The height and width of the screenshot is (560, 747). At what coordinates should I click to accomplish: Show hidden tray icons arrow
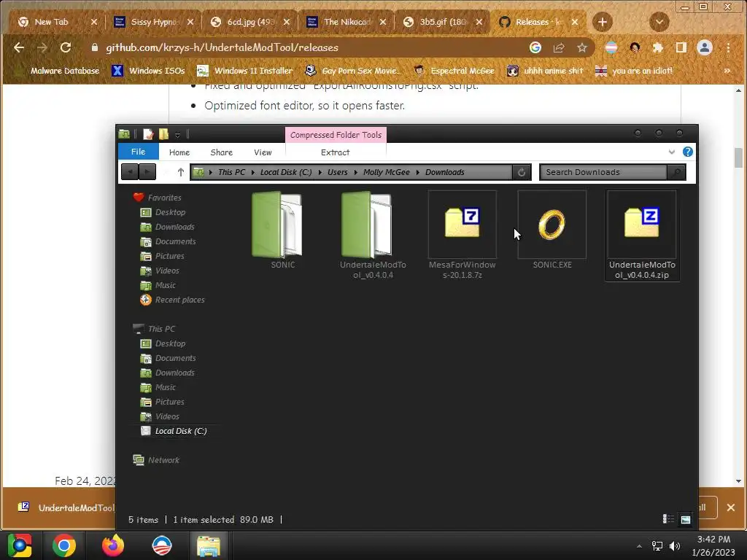point(639,545)
